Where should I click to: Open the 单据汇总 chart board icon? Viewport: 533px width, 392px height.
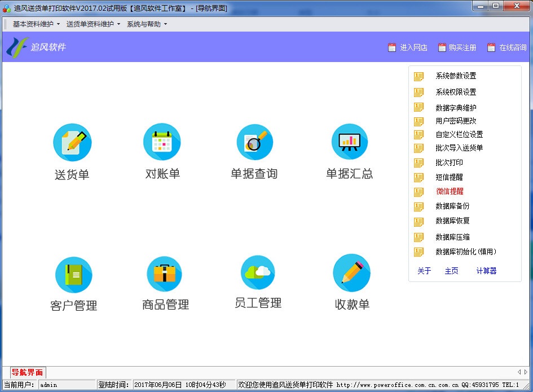click(x=349, y=142)
